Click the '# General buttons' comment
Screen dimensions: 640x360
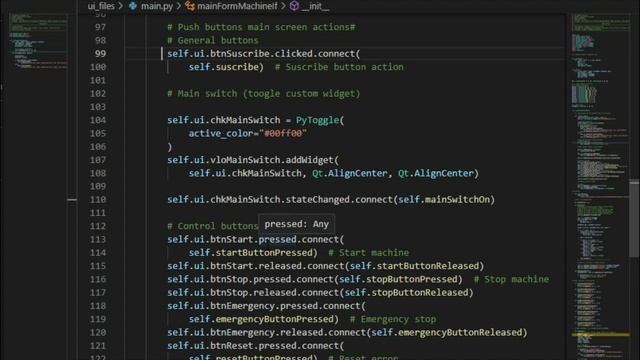[213, 40]
